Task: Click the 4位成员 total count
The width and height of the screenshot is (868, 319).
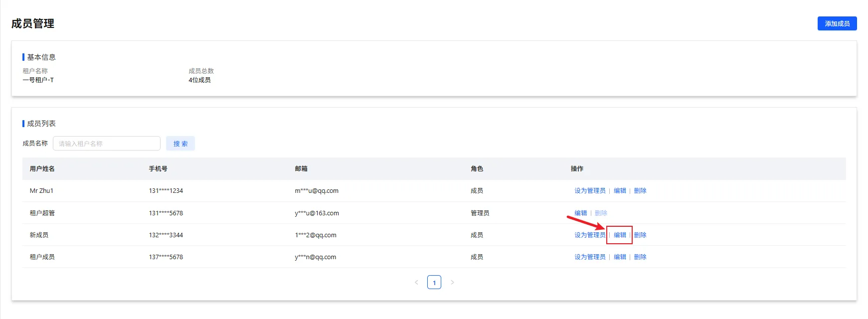Action: click(x=200, y=80)
